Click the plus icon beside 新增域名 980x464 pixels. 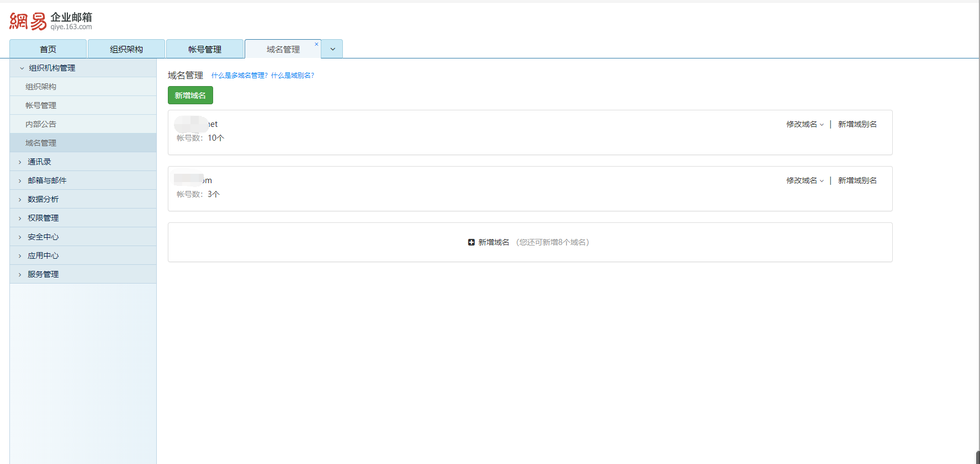pyautogui.click(x=471, y=242)
